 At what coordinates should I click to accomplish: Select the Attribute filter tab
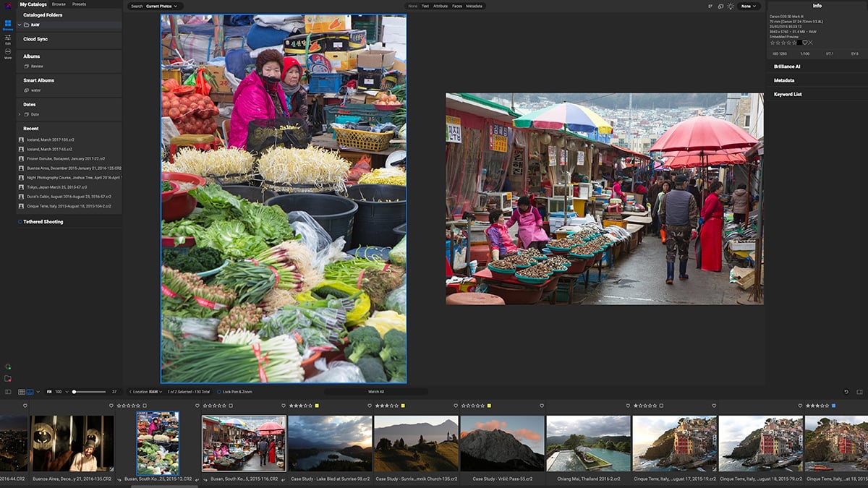click(440, 6)
